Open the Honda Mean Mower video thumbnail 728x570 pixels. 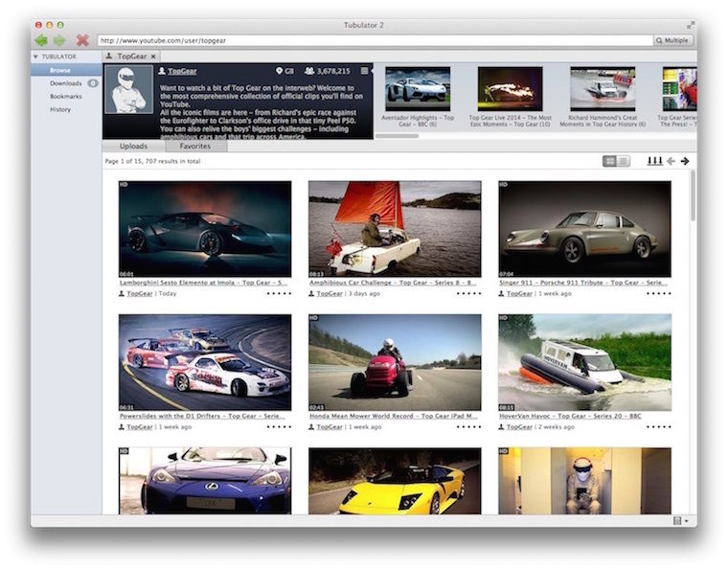point(395,362)
